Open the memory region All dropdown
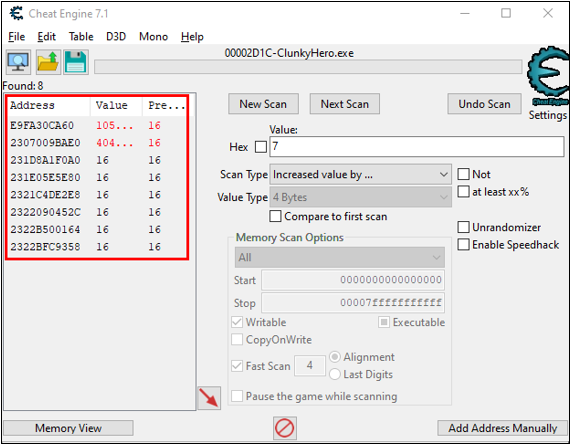The image size is (571, 445). click(x=340, y=257)
